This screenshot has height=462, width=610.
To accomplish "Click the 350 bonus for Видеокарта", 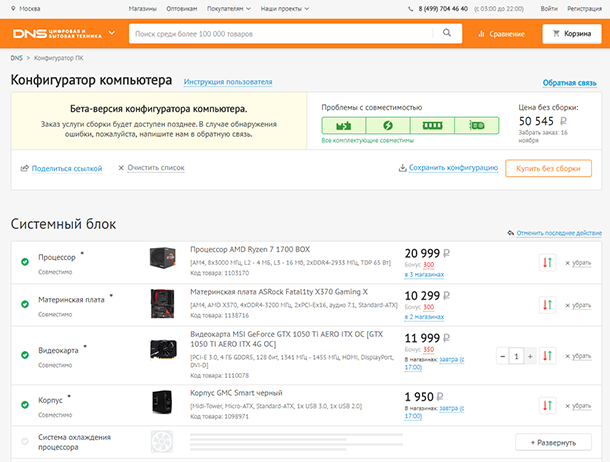I will [x=429, y=350].
